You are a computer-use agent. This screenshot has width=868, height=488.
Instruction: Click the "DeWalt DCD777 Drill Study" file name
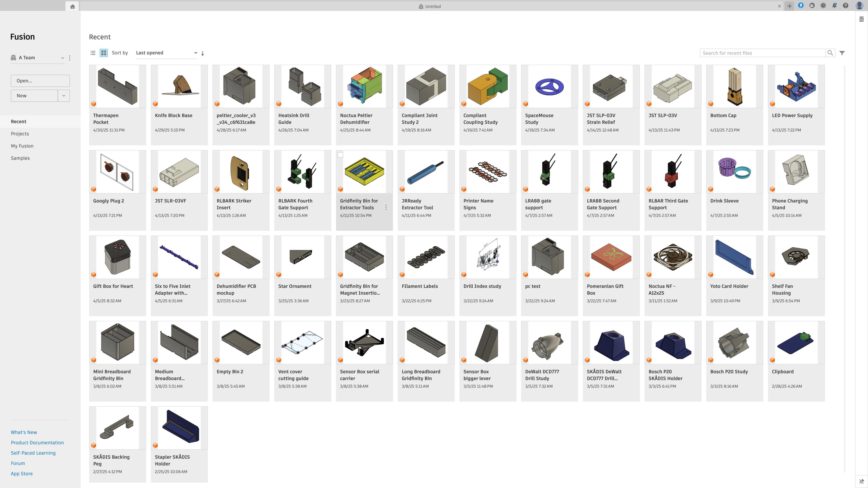pyautogui.click(x=542, y=375)
